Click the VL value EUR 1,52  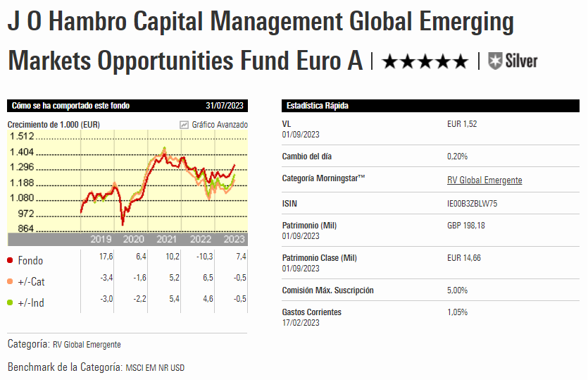[462, 124]
